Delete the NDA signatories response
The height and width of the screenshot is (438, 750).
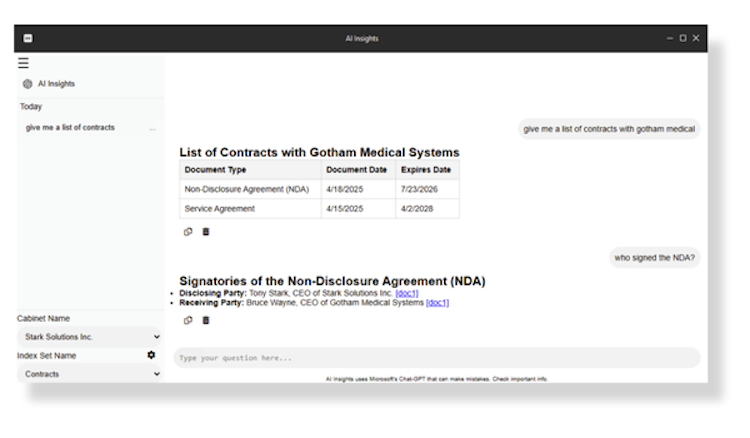pos(206,320)
